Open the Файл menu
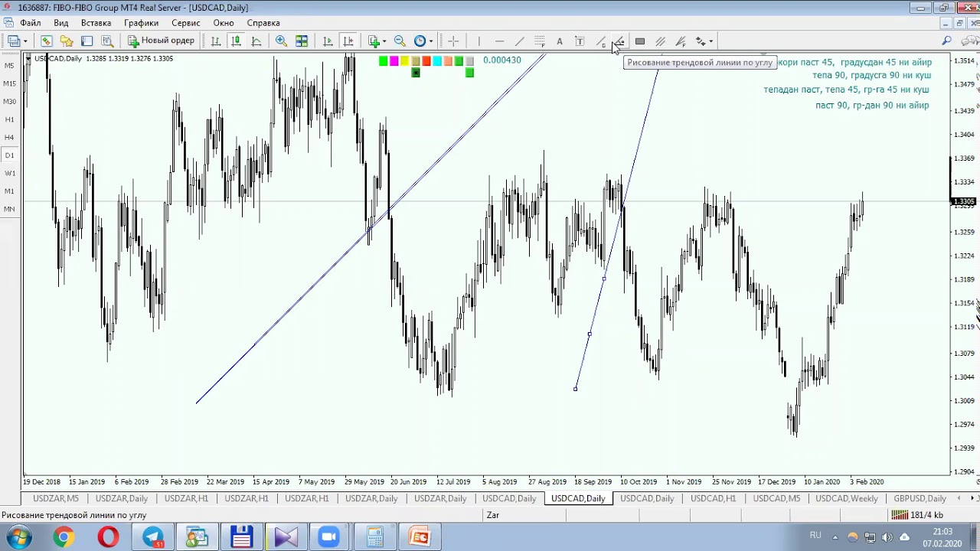This screenshot has height=551, width=980. pos(31,23)
